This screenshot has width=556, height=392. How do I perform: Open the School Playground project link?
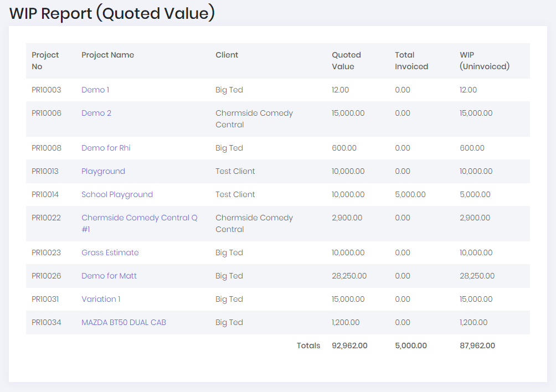coord(117,195)
